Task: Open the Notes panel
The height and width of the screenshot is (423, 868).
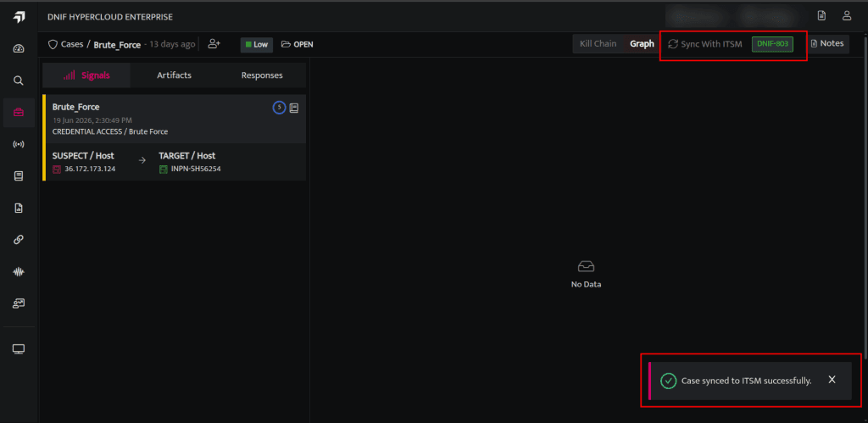Action: [x=827, y=43]
